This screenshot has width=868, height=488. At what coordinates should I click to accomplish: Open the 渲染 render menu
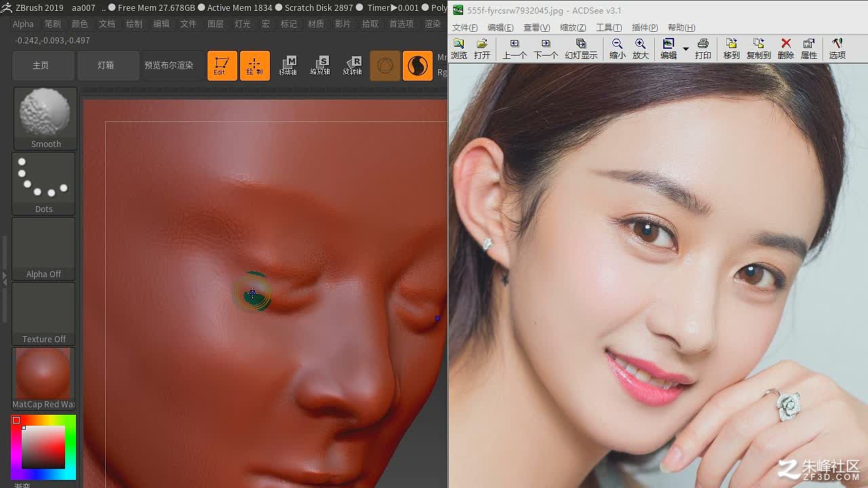coord(432,24)
